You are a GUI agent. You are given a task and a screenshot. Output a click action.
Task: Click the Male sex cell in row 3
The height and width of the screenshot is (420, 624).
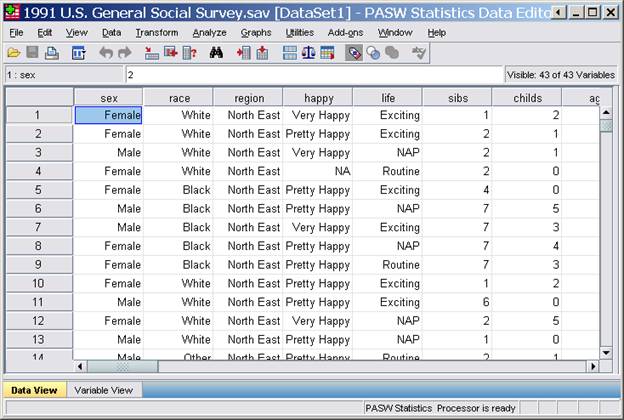click(109, 152)
